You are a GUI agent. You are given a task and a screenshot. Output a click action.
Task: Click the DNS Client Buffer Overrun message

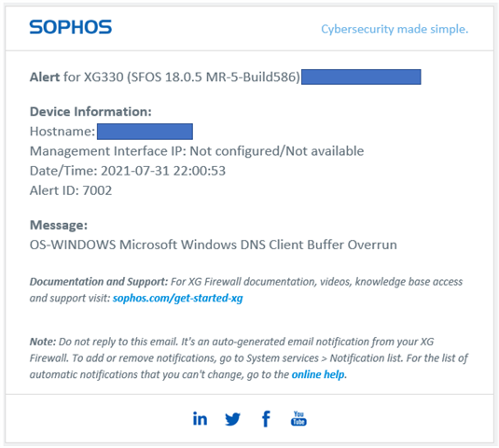[x=214, y=245]
